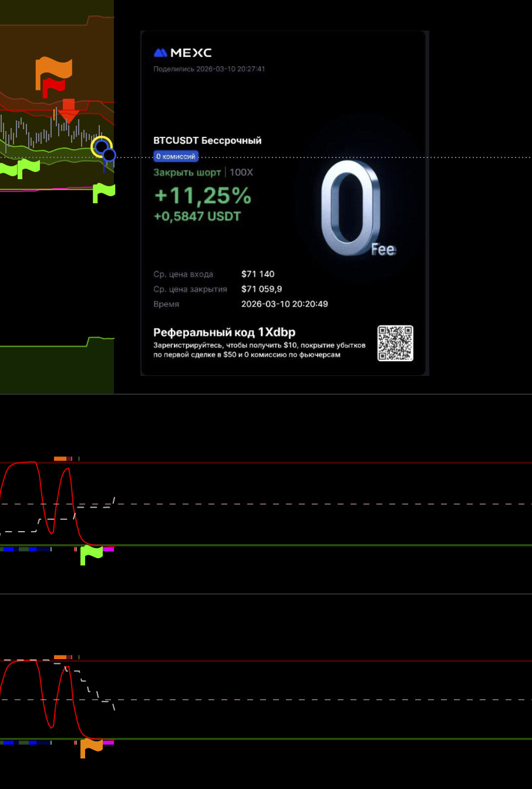This screenshot has width=532, height=789.
Task: Click the +11,25% profit figure
Action: [203, 195]
